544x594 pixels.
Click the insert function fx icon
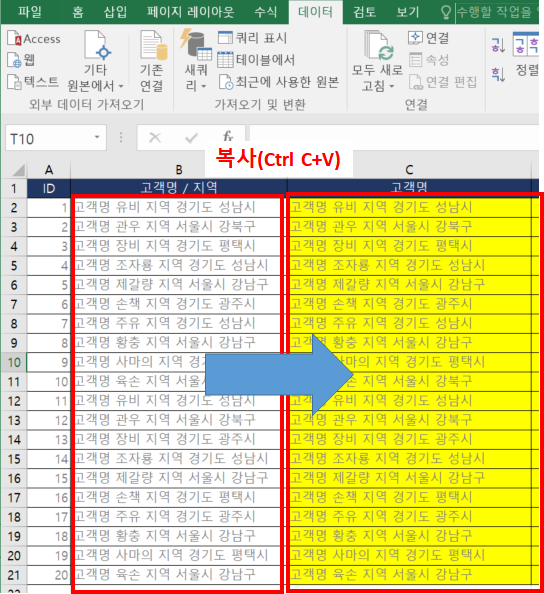[x=228, y=136]
